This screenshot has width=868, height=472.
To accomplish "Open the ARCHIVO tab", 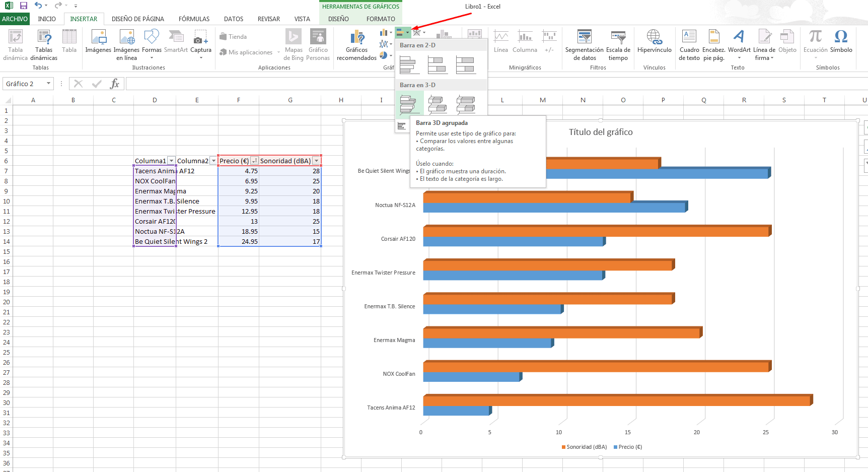I will (15, 19).
